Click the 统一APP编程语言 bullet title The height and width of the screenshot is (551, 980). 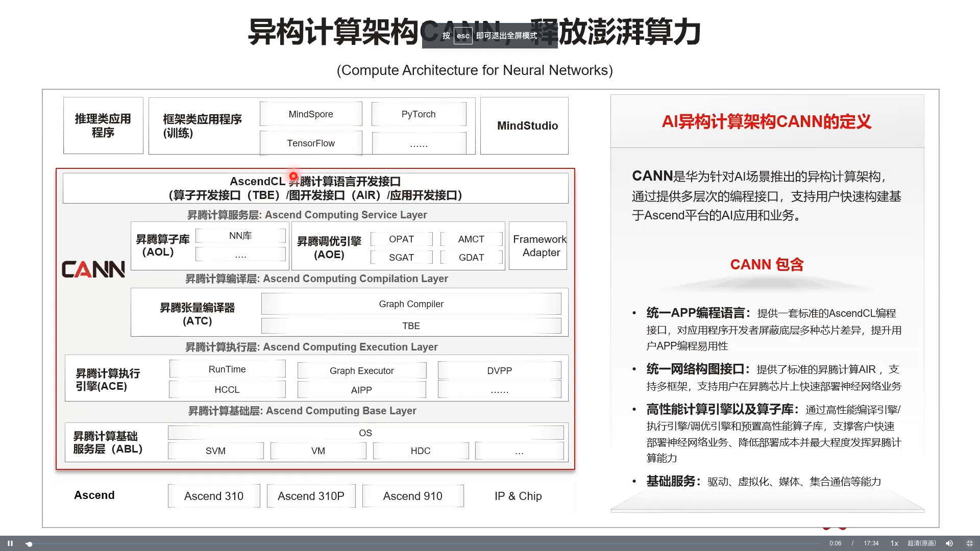[x=698, y=313]
